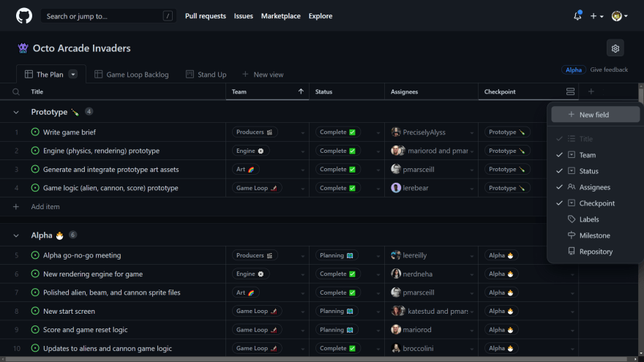Click Prototype checkpoint tag for Write game brief
The image size is (644, 362).
[507, 132]
